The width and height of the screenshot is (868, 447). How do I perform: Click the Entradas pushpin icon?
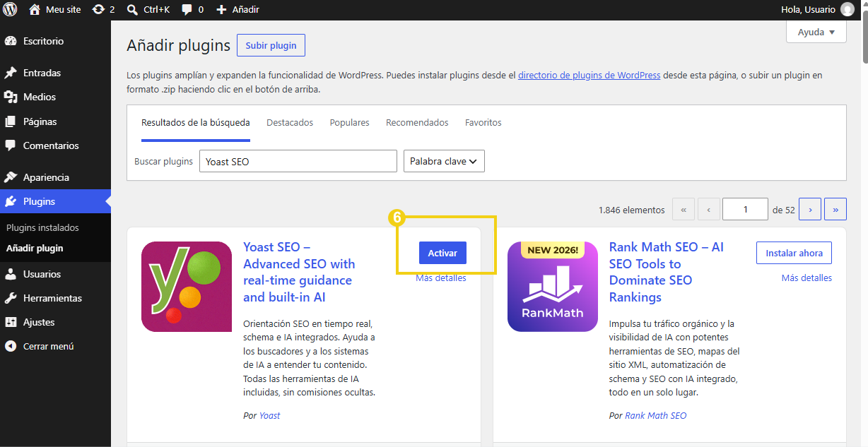tap(11, 73)
